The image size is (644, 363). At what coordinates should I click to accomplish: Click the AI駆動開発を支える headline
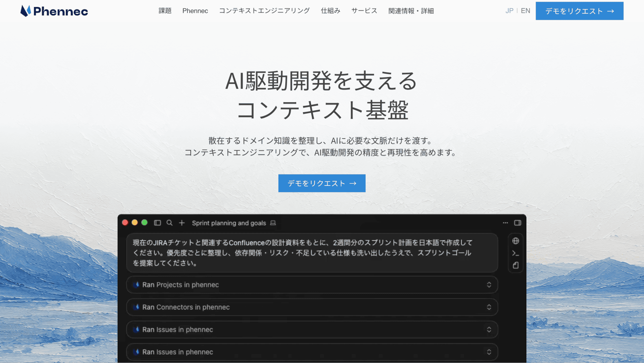pyautogui.click(x=321, y=81)
